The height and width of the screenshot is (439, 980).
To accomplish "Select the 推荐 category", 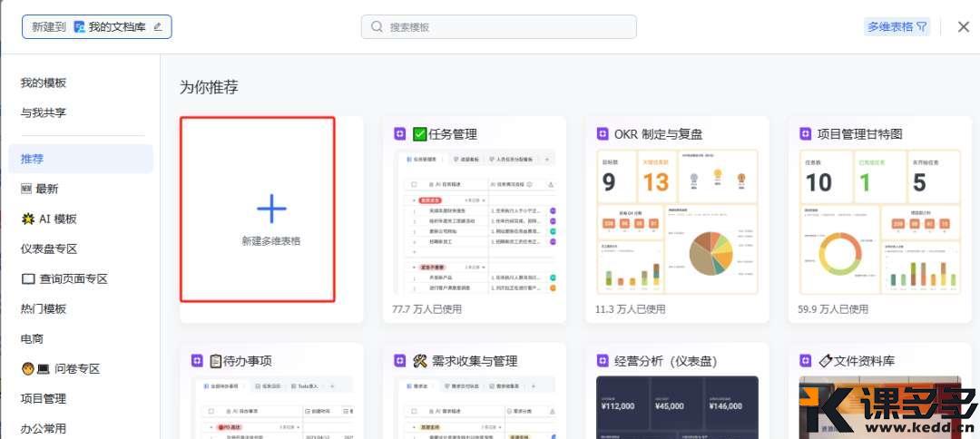I will click(x=81, y=159).
